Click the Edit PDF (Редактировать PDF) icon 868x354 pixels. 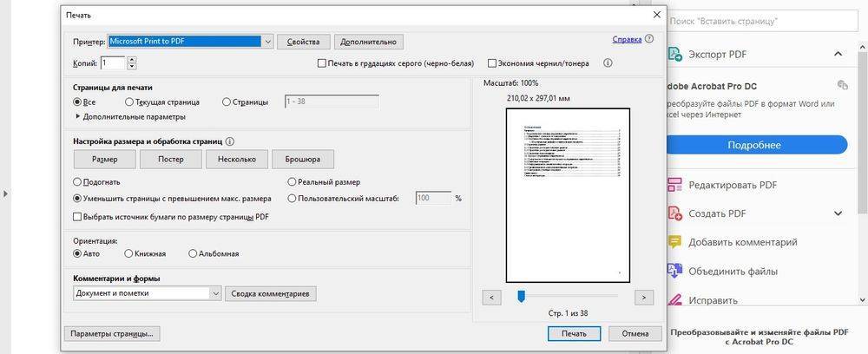[x=674, y=185]
